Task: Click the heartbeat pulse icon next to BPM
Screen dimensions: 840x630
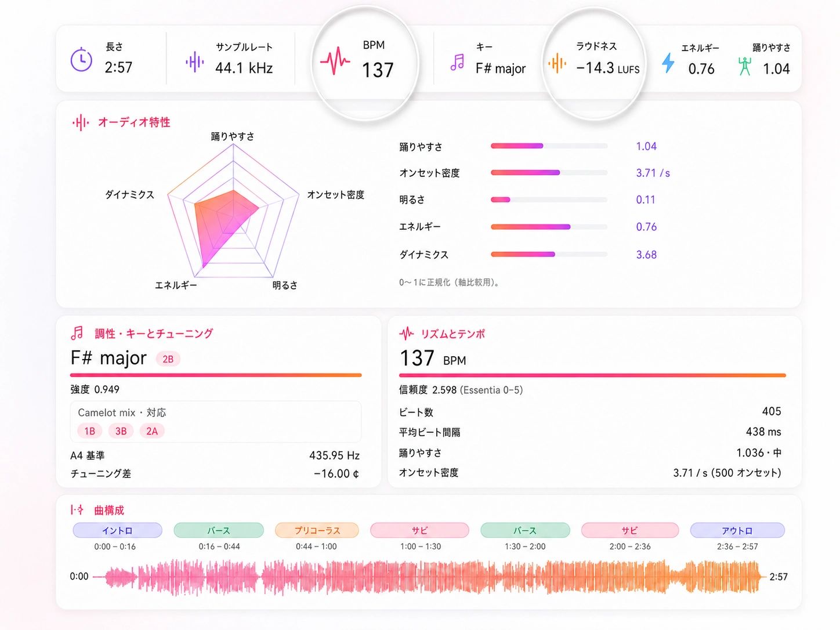Action: pyautogui.click(x=335, y=61)
